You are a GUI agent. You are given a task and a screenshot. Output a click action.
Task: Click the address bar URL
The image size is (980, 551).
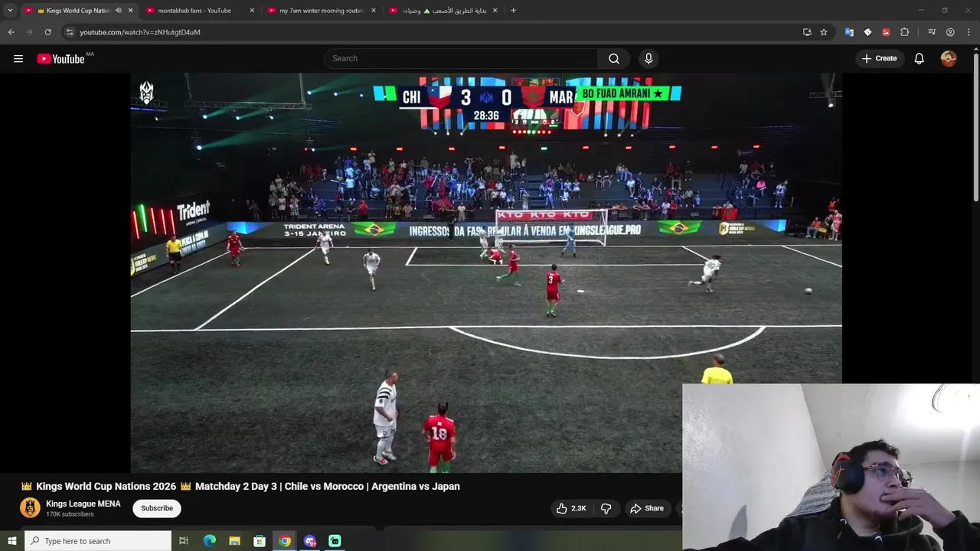click(140, 32)
